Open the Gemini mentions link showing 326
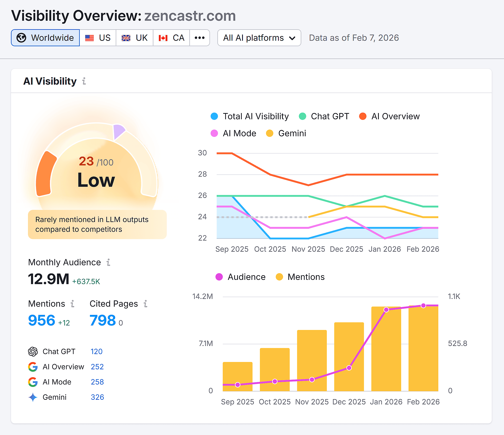This screenshot has height=435, width=504. pos(97,397)
